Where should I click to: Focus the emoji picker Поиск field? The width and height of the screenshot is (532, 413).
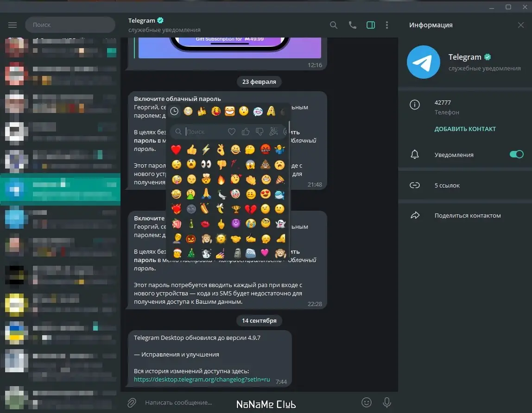204,131
